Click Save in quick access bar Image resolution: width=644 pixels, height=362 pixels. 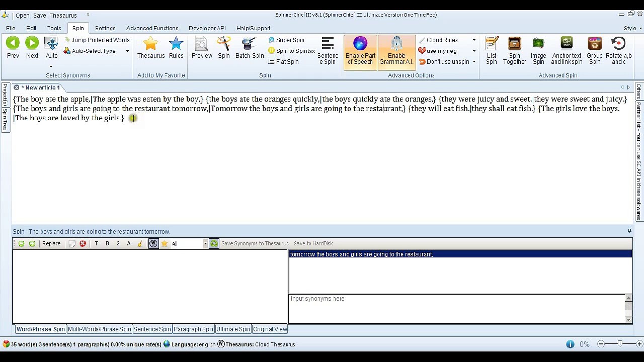[40, 16]
